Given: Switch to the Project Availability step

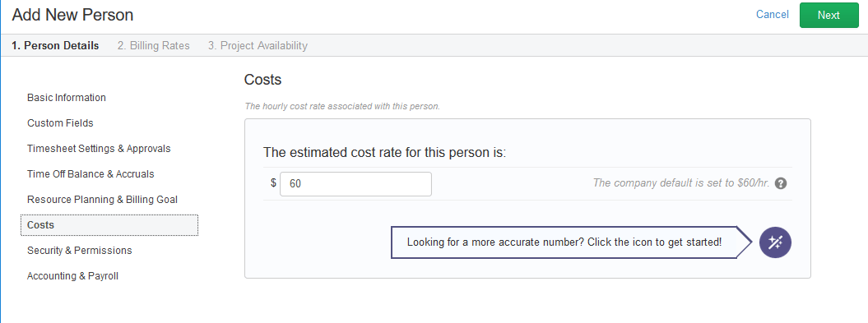Looking at the screenshot, I should 258,45.
